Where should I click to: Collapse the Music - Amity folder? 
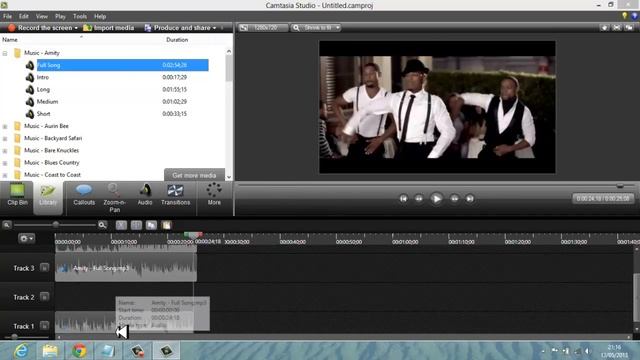point(5,53)
